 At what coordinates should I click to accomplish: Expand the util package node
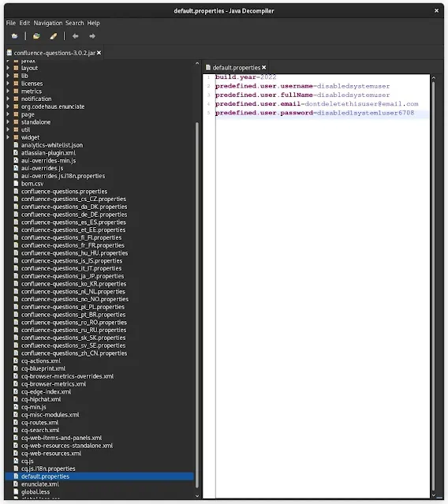tap(8, 129)
